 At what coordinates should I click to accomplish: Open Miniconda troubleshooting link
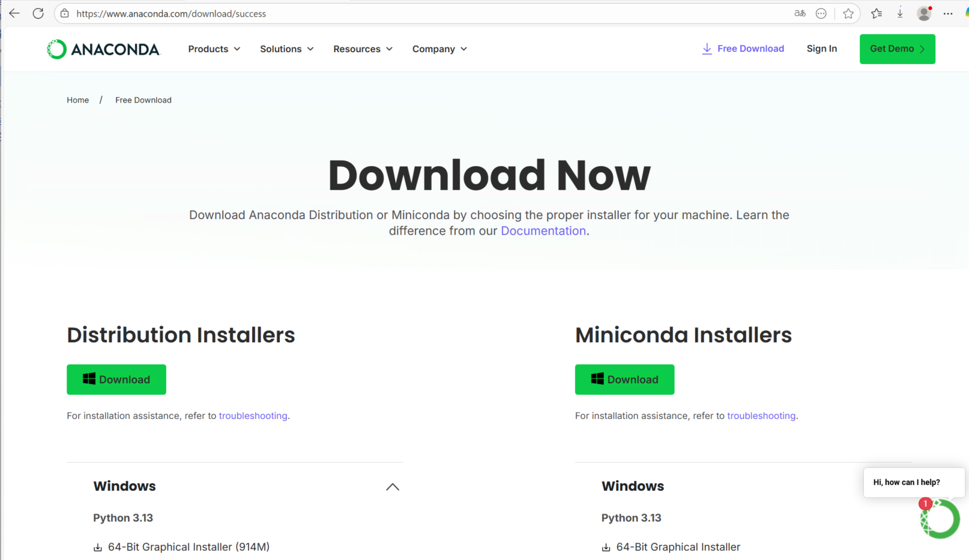tap(761, 416)
